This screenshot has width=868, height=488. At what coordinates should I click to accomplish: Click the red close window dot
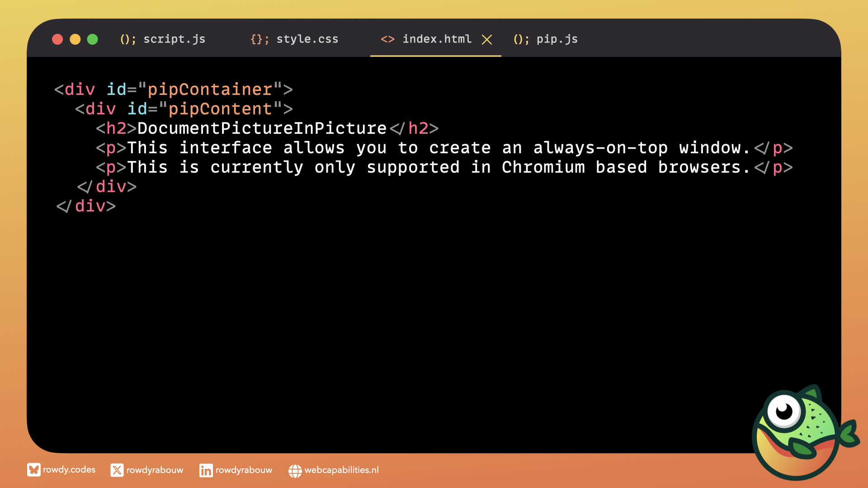pos(57,40)
